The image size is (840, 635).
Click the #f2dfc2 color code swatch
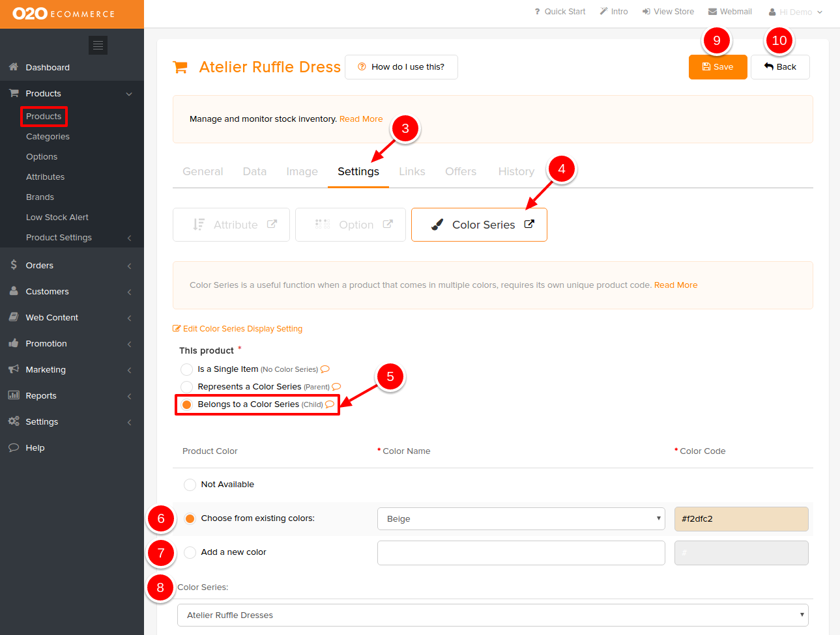click(741, 519)
